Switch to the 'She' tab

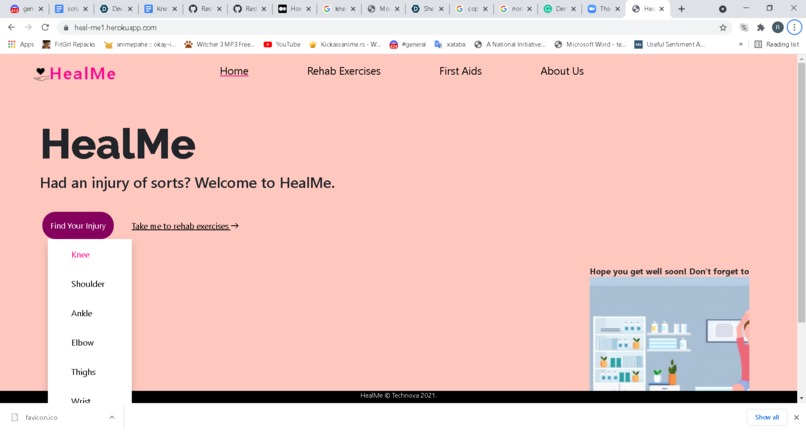(427, 9)
